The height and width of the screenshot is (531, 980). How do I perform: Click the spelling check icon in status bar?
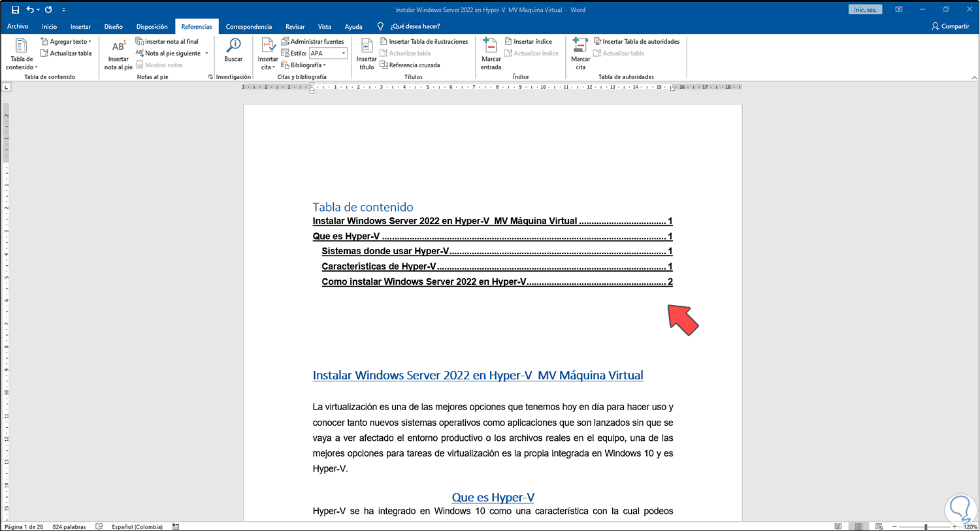pyautogui.click(x=99, y=526)
